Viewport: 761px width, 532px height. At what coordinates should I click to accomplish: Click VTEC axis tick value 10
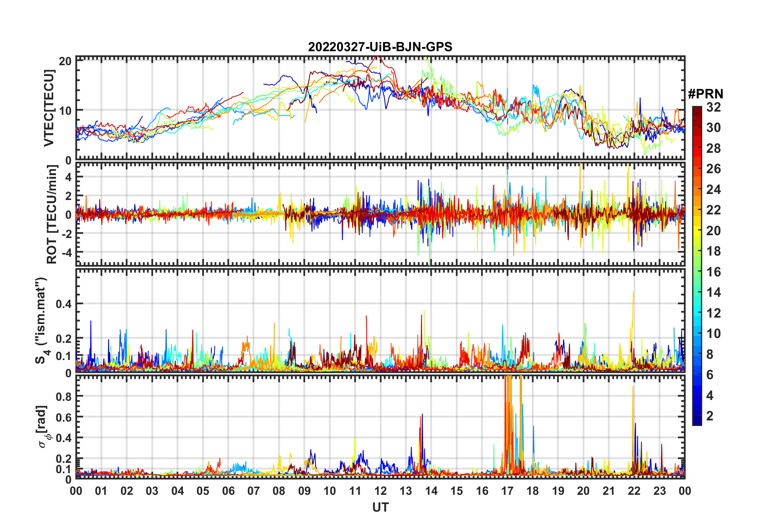click(x=65, y=111)
